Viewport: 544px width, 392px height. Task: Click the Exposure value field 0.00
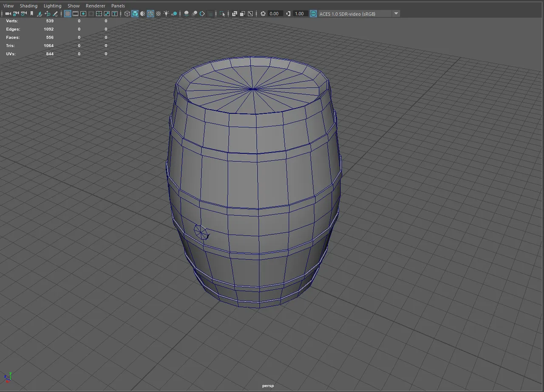click(275, 14)
